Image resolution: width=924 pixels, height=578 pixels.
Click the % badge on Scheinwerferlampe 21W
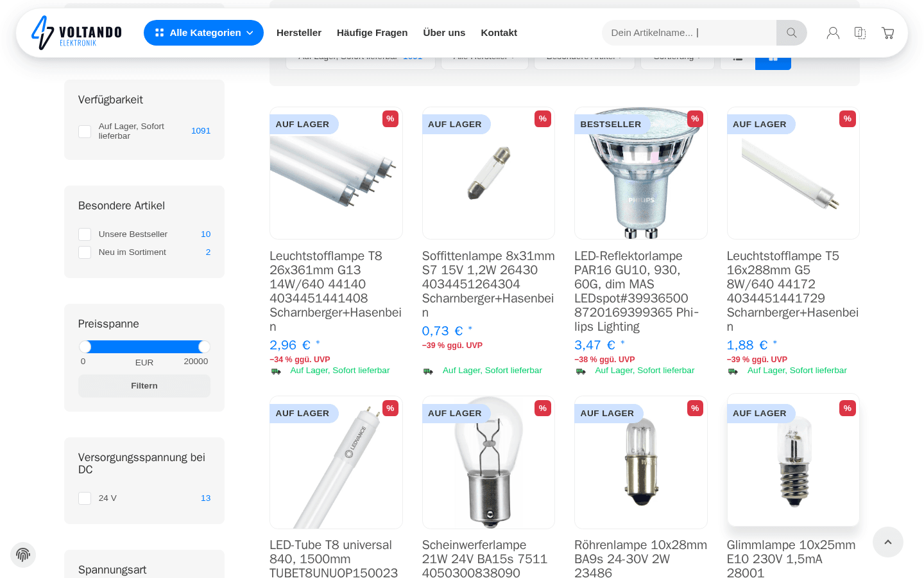(543, 408)
